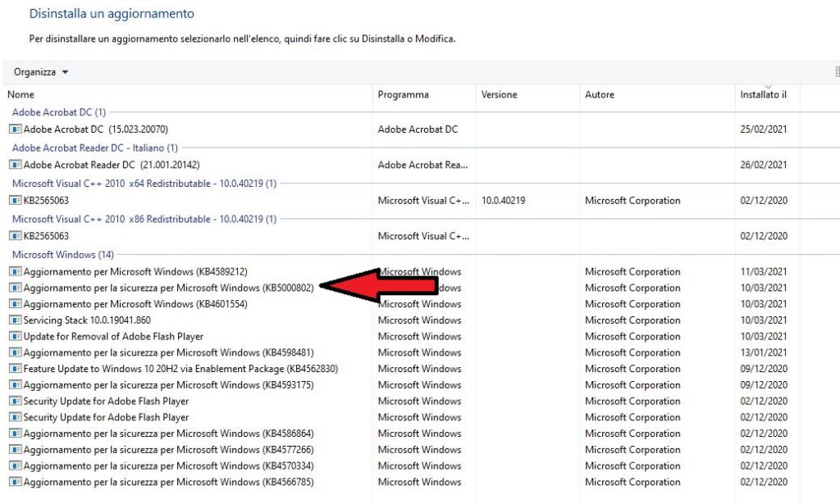Viewport: 840px width, 504px height.
Task: Select security update (KB4570334) row
Action: [x=169, y=466]
